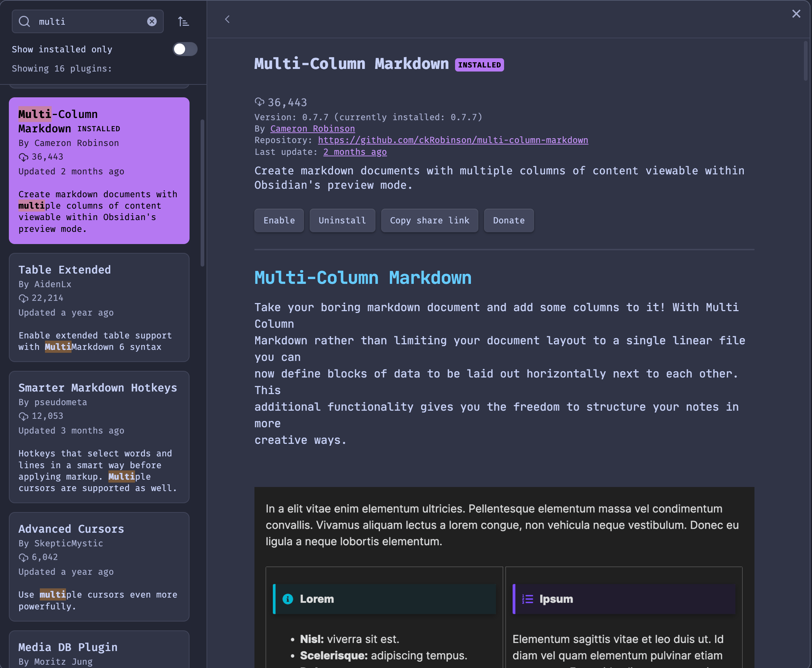This screenshot has height=668, width=812.
Task: Click 'By Moritz Jung' author text
Action: [55, 662]
